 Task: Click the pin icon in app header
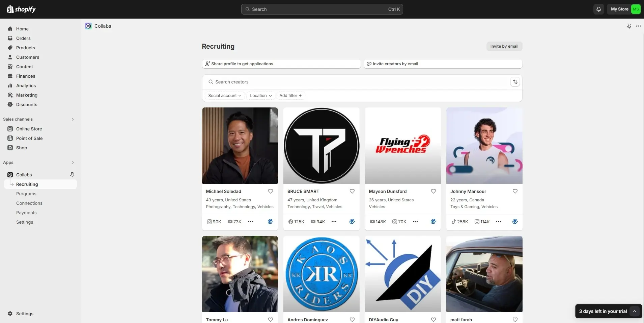(x=629, y=26)
